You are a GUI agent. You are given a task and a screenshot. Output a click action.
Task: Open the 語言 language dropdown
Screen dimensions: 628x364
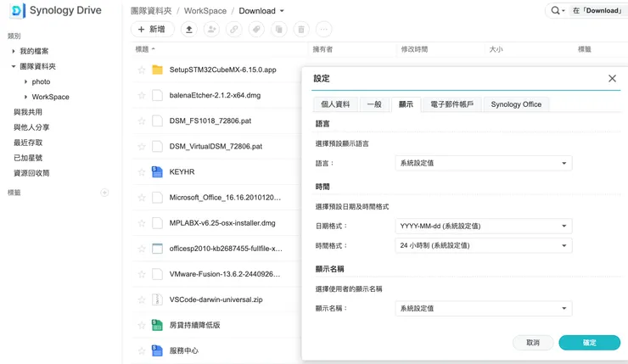[x=484, y=163]
